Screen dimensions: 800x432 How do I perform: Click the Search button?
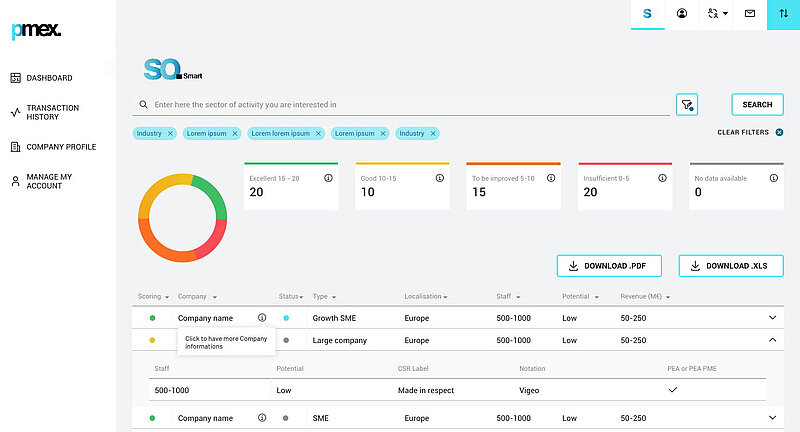[x=757, y=104]
